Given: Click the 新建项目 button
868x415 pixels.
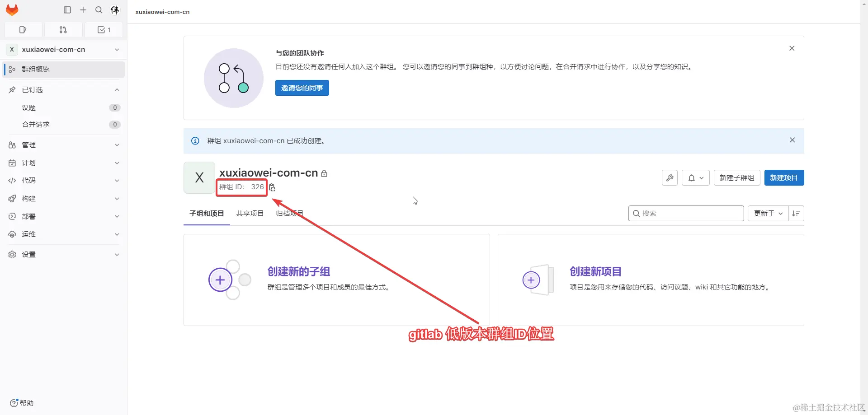Looking at the screenshot, I should coord(784,178).
